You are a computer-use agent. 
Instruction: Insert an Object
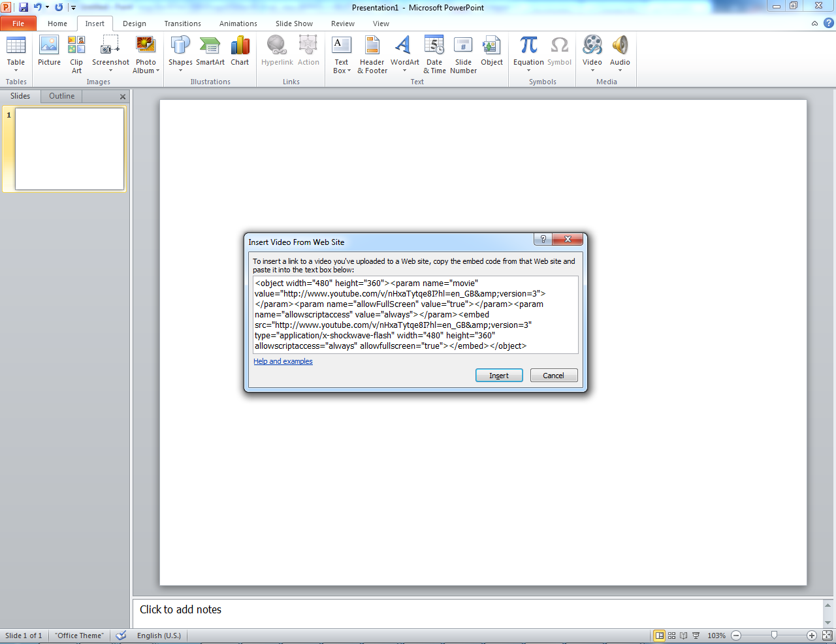[492, 51]
